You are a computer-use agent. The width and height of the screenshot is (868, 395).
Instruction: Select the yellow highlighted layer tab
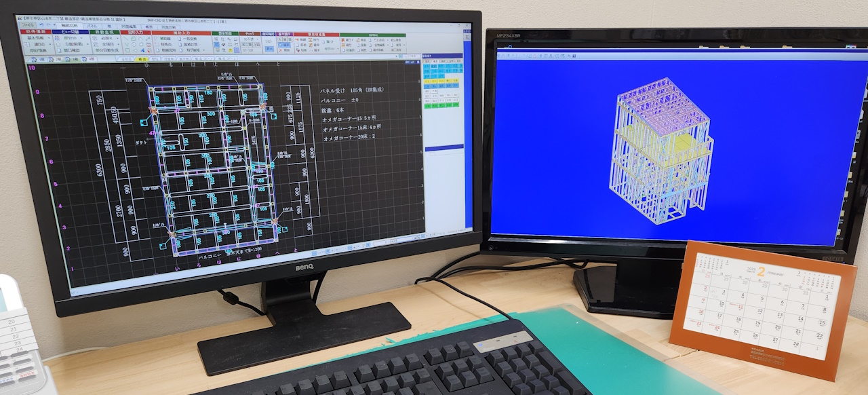142,60
